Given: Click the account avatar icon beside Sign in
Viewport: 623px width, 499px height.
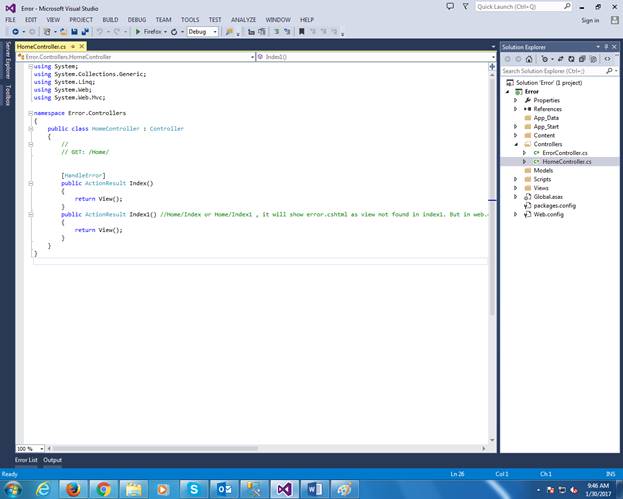Looking at the screenshot, I should tap(614, 20).
